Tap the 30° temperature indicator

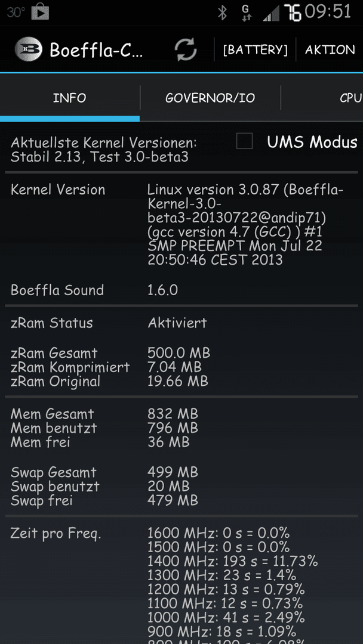click(16, 13)
